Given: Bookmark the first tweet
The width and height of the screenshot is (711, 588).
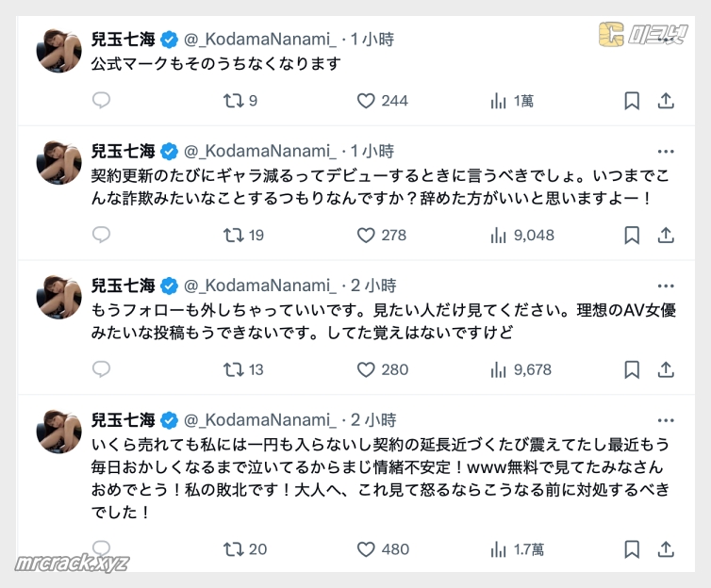Looking at the screenshot, I should tap(632, 101).
